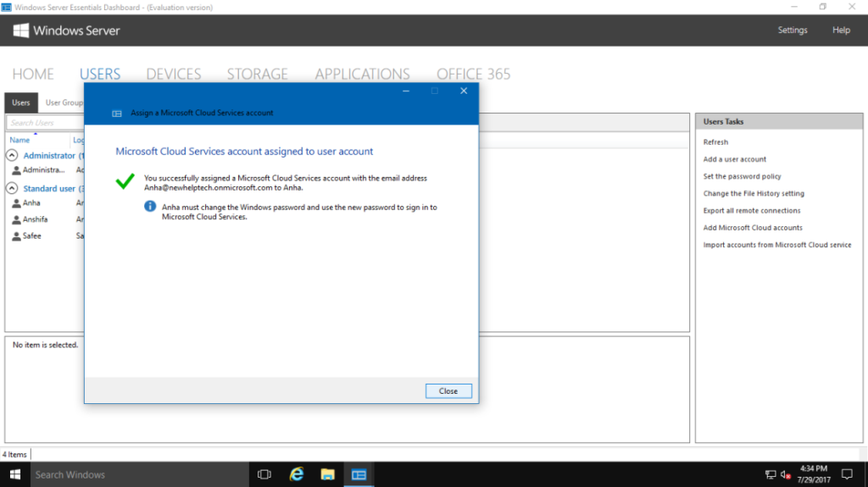Click the Standard user group heading text

(48, 189)
